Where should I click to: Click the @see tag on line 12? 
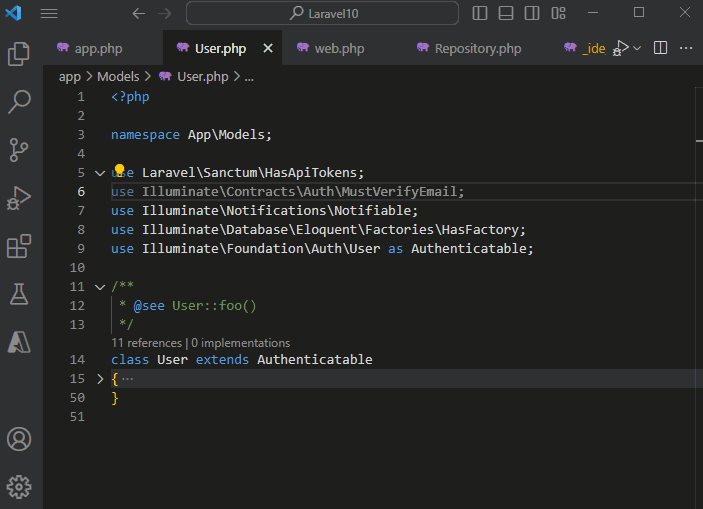tap(149, 306)
